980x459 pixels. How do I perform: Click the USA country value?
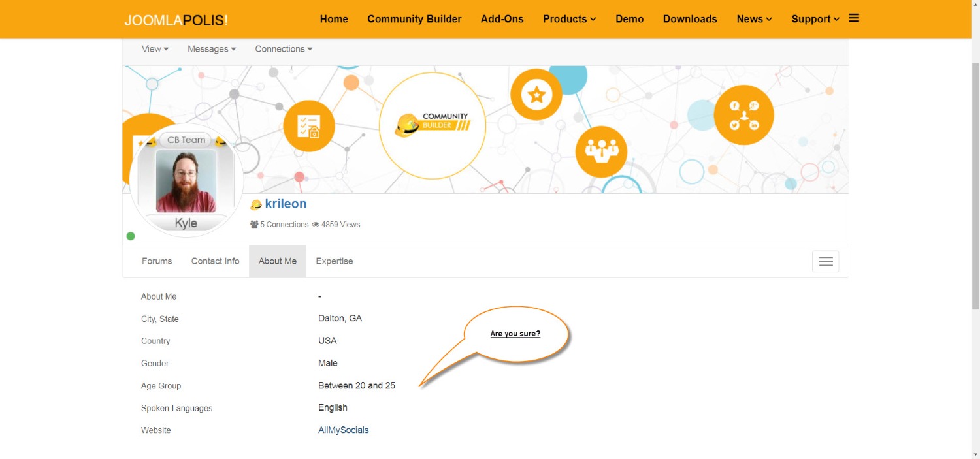pyautogui.click(x=327, y=341)
